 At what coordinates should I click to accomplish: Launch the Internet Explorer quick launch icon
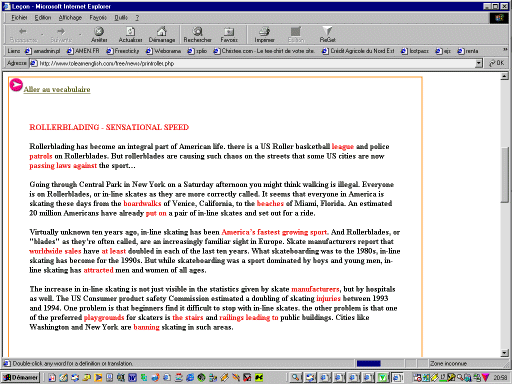click(190, 377)
